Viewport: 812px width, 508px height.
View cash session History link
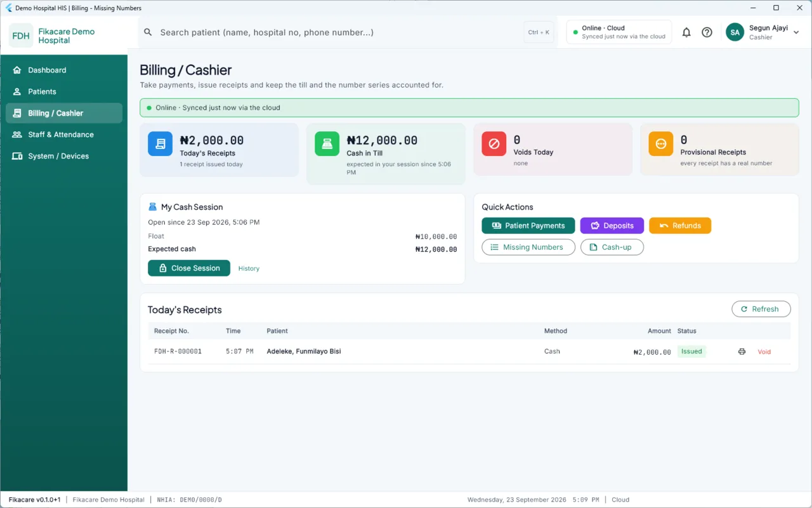(249, 269)
